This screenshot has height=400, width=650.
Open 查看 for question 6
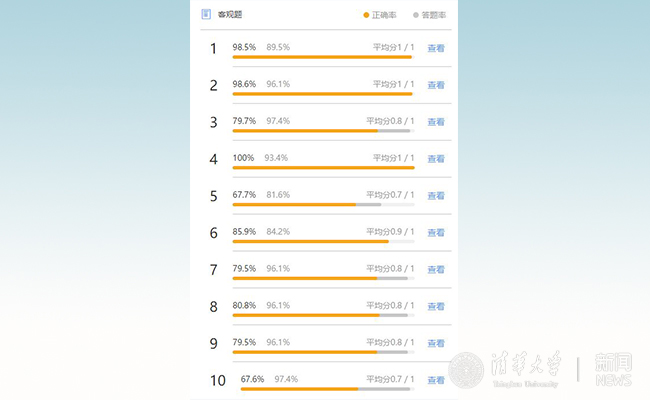point(436,233)
